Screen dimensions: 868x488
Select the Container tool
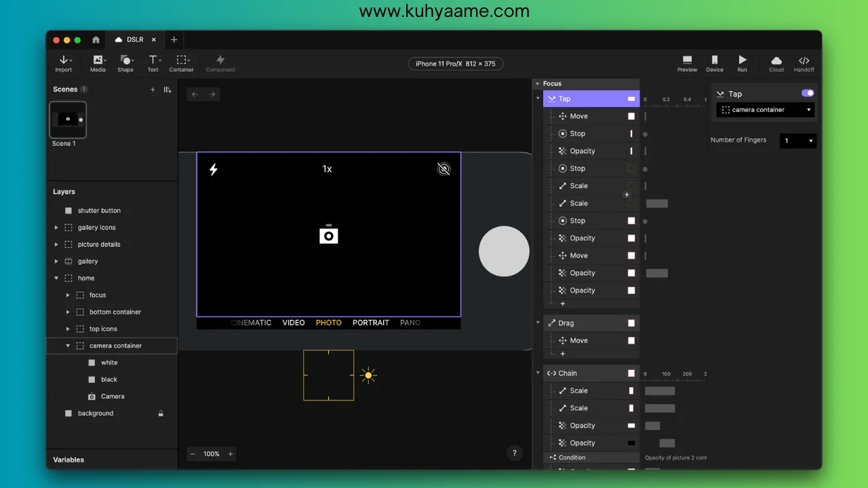181,64
